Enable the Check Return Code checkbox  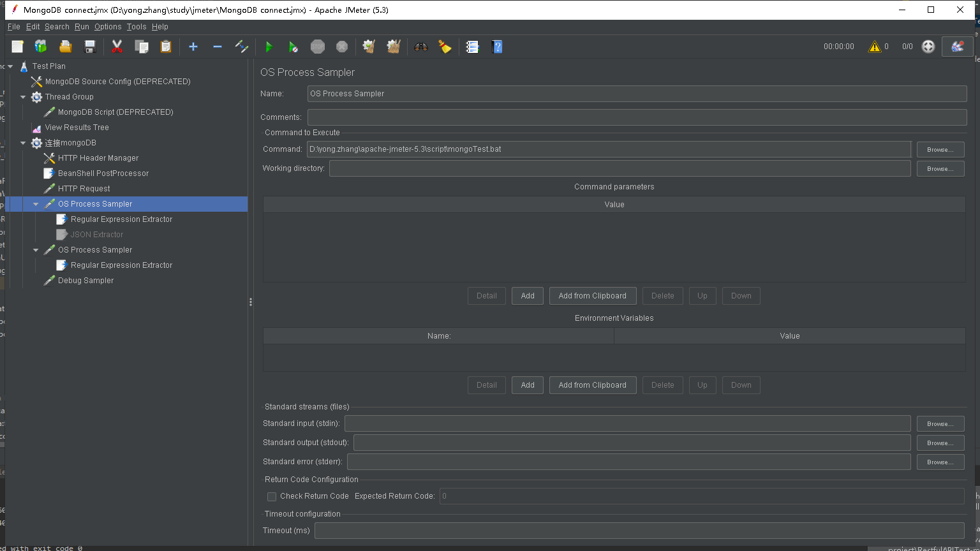pyautogui.click(x=272, y=496)
